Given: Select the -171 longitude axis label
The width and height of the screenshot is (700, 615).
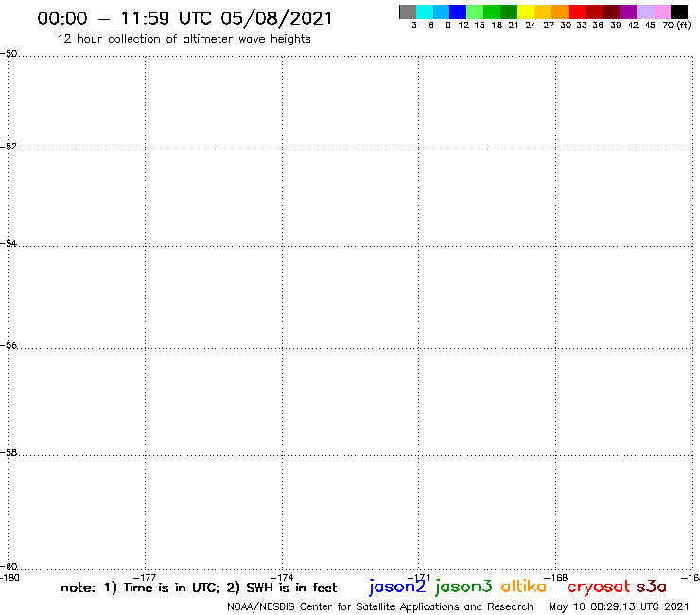Looking at the screenshot, I should [419, 578].
